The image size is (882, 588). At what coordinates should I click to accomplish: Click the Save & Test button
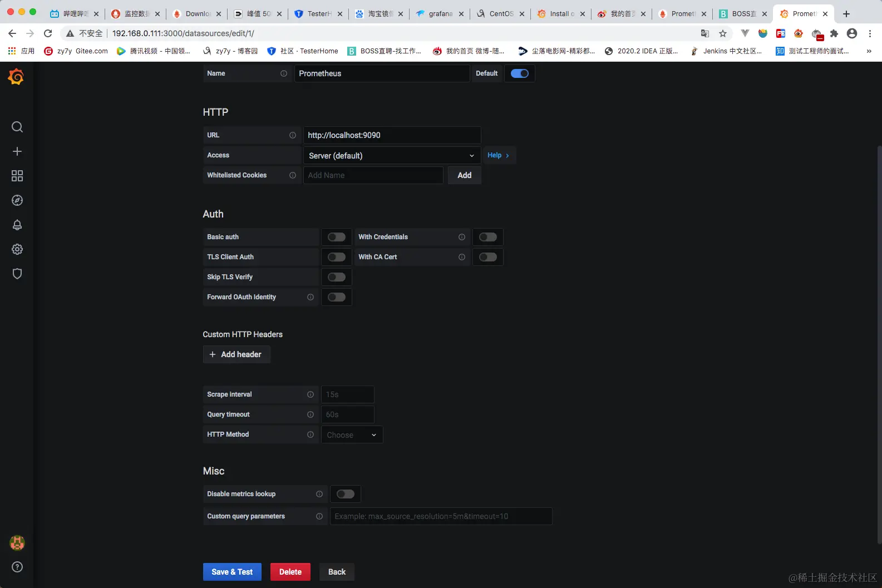pyautogui.click(x=232, y=572)
